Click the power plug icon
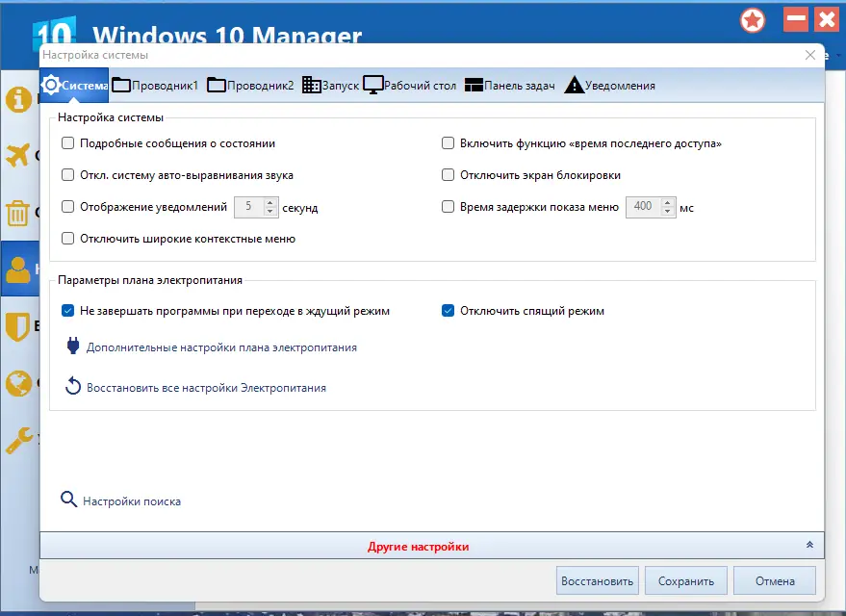The width and height of the screenshot is (846, 616). click(73, 346)
